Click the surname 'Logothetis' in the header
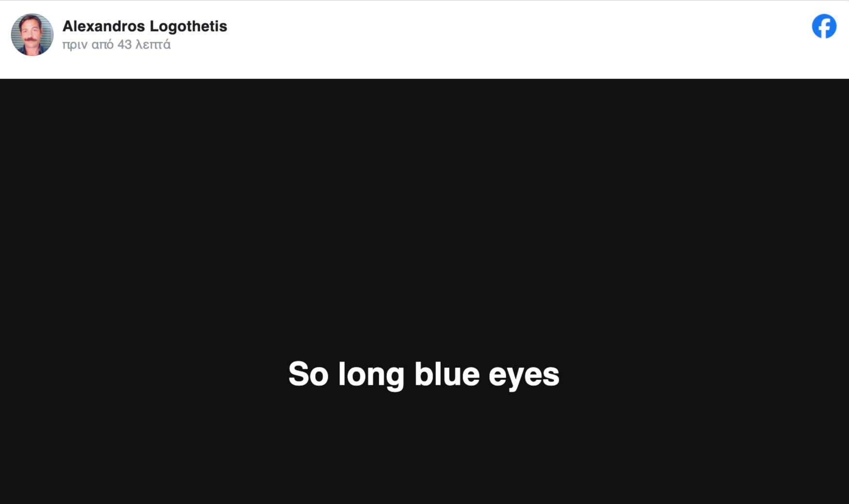The height and width of the screenshot is (504, 849). [x=188, y=26]
